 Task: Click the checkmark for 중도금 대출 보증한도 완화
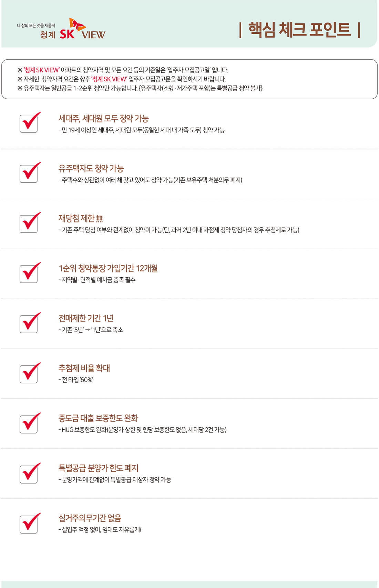tap(30, 422)
